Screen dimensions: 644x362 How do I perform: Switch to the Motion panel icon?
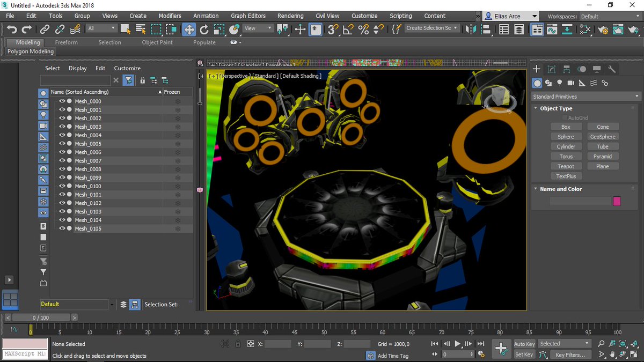coord(582,69)
